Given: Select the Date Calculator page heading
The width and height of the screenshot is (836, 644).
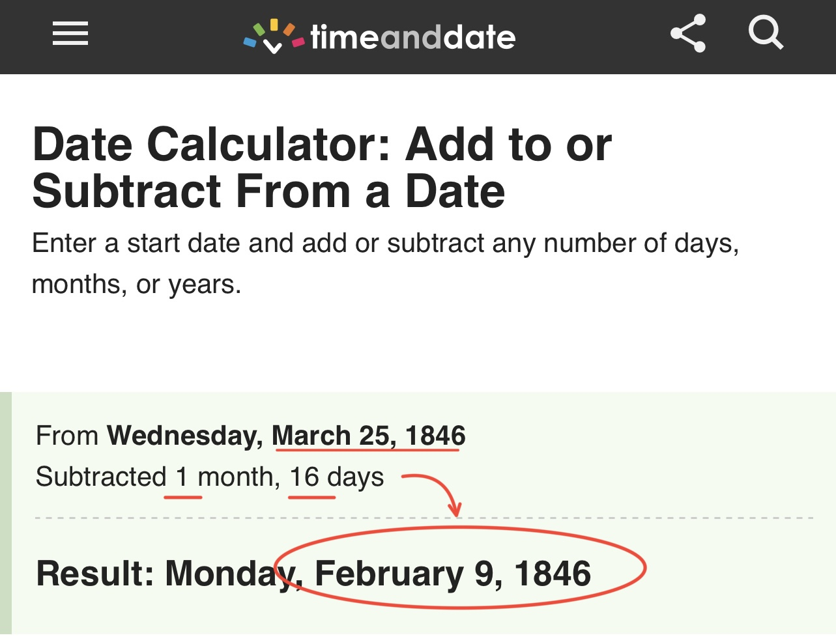Looking at the screenshot, I should [322, 167].
